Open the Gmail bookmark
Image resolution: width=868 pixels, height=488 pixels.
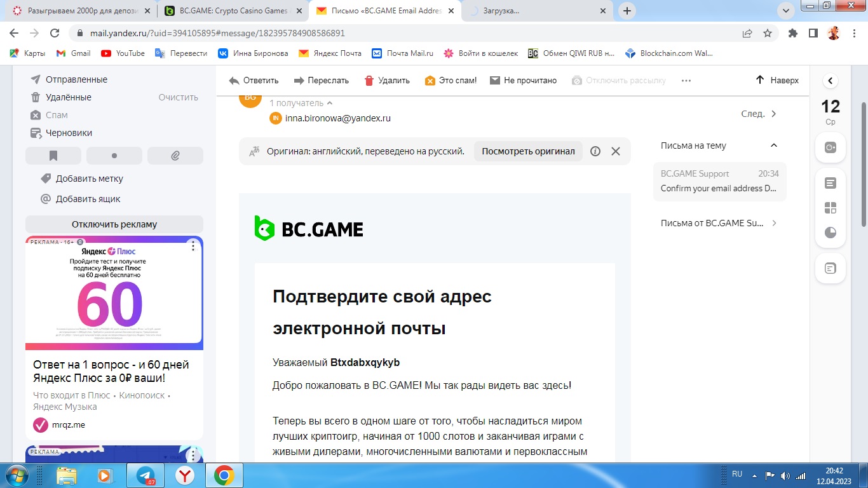(74, 53)
